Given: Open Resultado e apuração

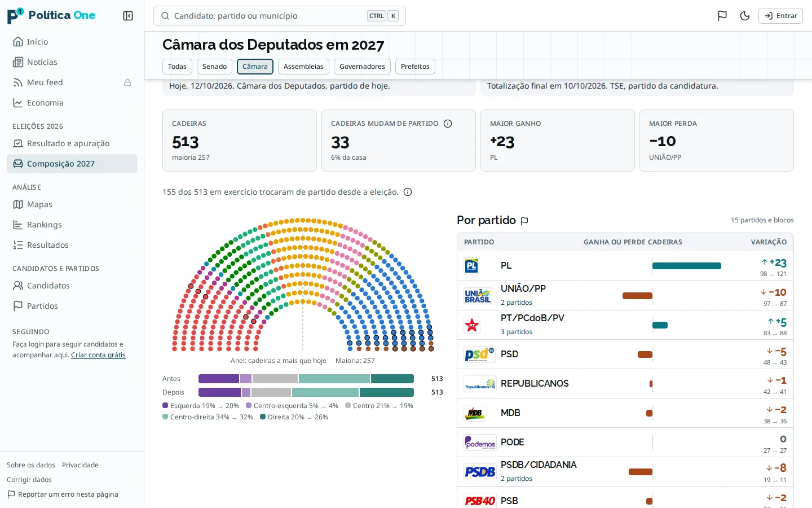Looking at the screenshot, I should 72,143.
